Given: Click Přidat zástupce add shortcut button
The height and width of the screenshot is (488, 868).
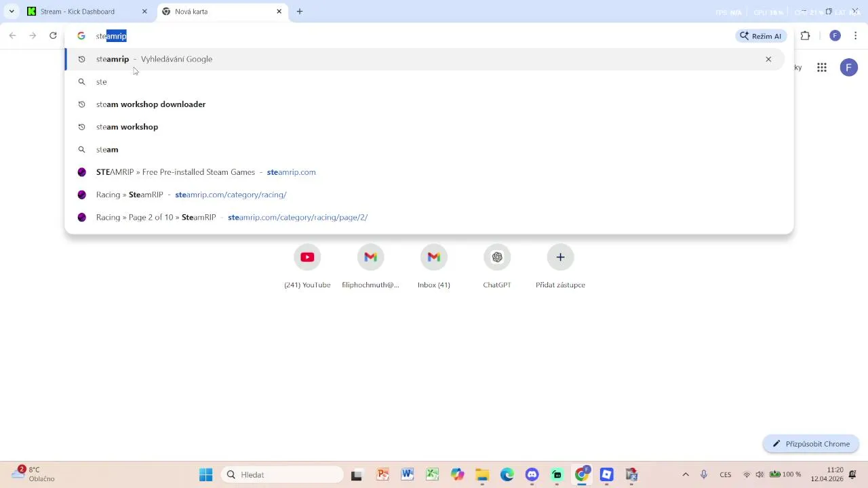Looking at the screenshot, I should (560, 266).
